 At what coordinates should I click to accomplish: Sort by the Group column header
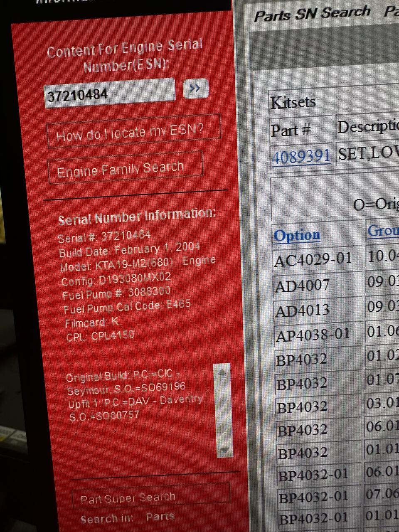pyautogui.click(x=382, y=231)
